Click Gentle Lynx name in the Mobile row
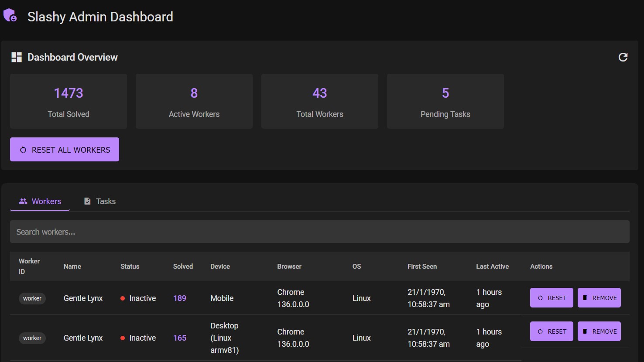Screen dimensions: 644x362 click(x=83, y=298)
